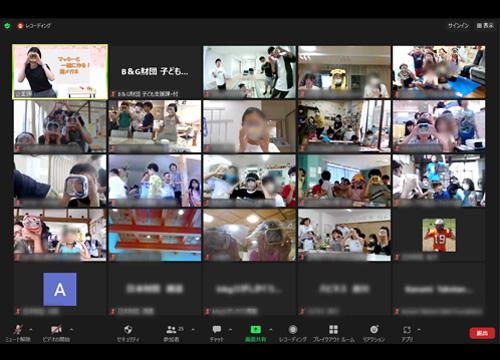Open the 表示 view menu
Image resolution: width=500 pixels, height=360 pixels.
(485, 26)
